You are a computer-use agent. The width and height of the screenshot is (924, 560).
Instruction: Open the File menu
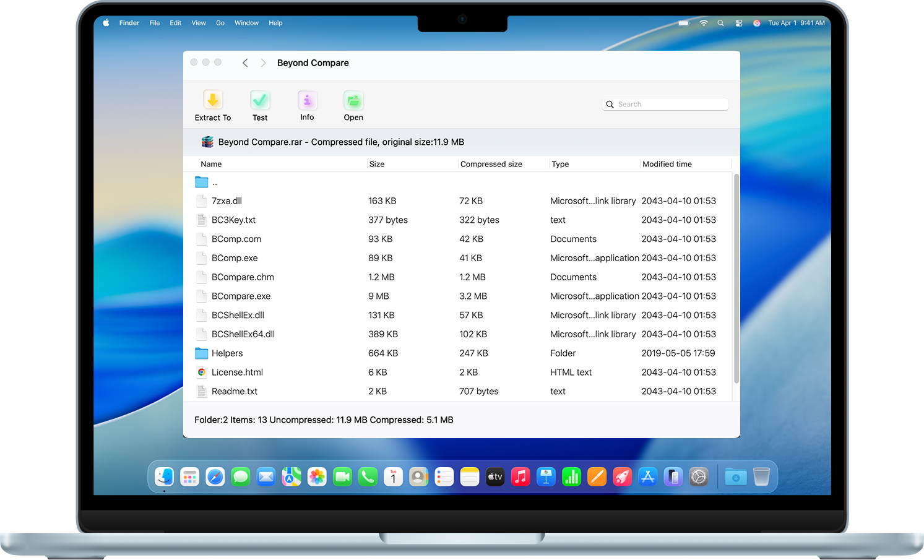(x=155, y=23)
